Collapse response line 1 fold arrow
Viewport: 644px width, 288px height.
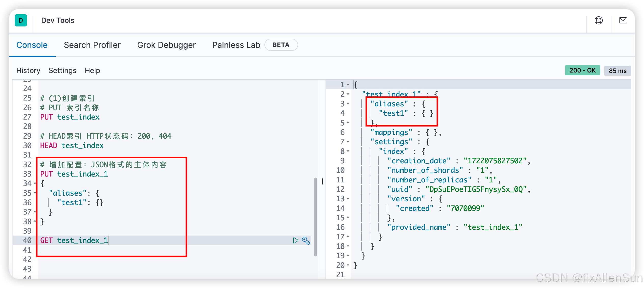click(348, 85)
